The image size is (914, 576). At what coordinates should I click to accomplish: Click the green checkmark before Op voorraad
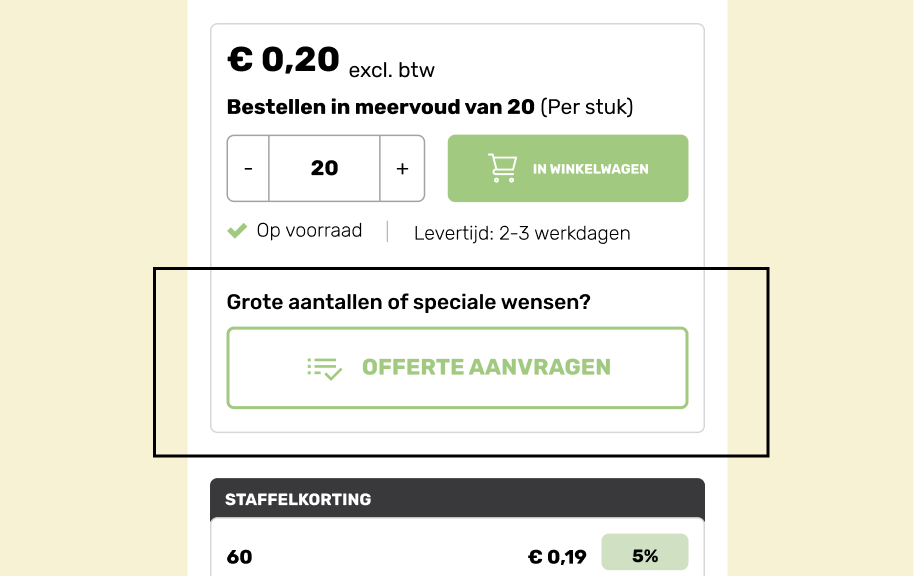pyautogui.click(x=237, y=231)
